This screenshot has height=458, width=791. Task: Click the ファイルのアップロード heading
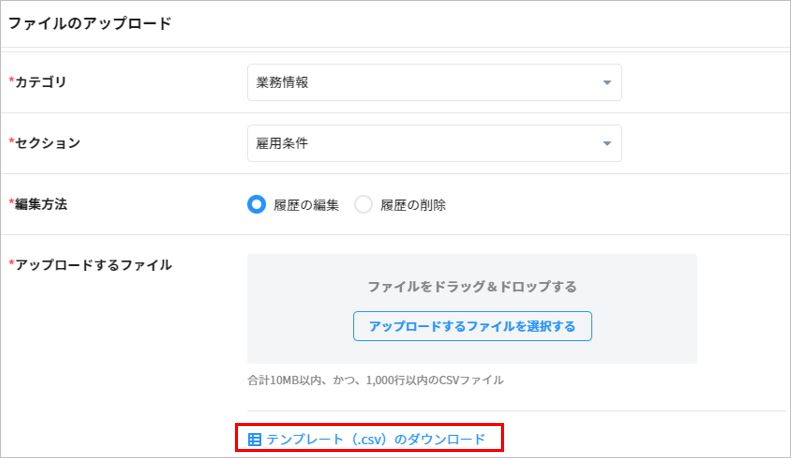[90, 23]
